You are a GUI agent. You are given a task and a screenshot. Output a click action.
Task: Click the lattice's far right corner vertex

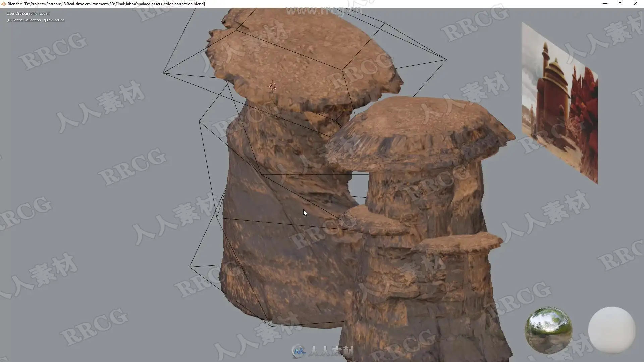(446, 60)
